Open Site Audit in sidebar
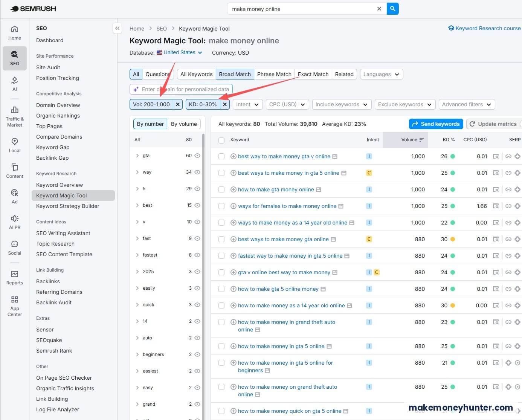The image size is (522, 420). point(48,67)
